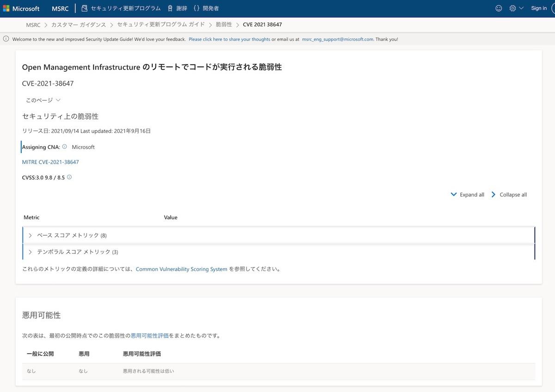Go to 脆弱性 breadcrumb

pos(224,24)
